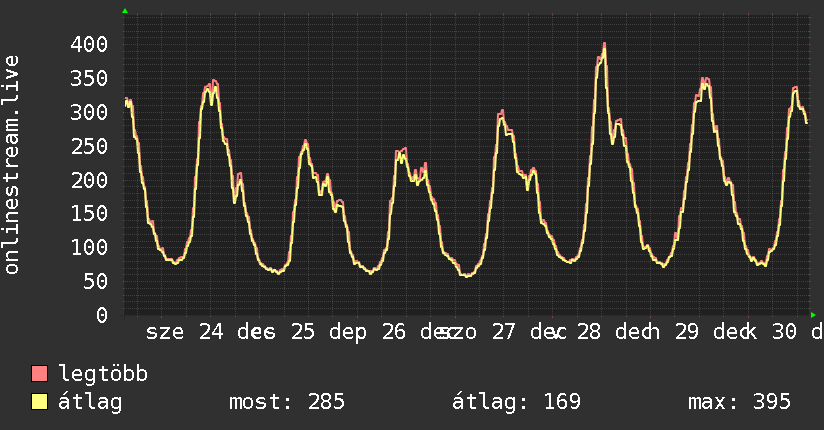Click the green arrow ending the x-axis
The image size is (824, 430).
click(813, 315)
